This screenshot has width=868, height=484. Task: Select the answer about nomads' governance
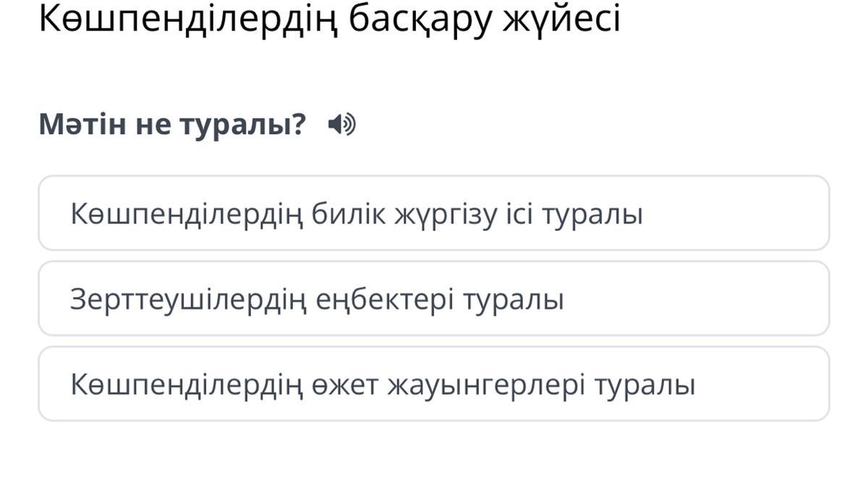point(357,214)
